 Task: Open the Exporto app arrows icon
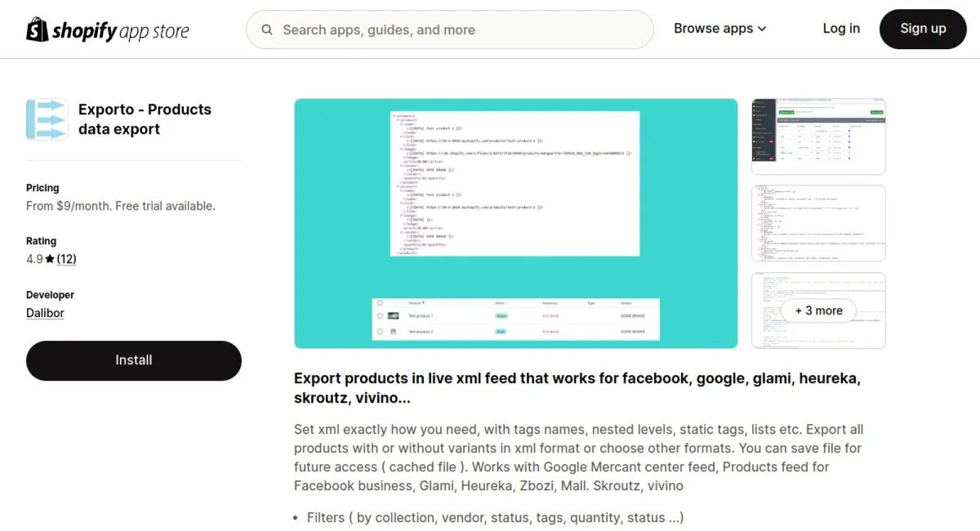[x=47, y=119]
